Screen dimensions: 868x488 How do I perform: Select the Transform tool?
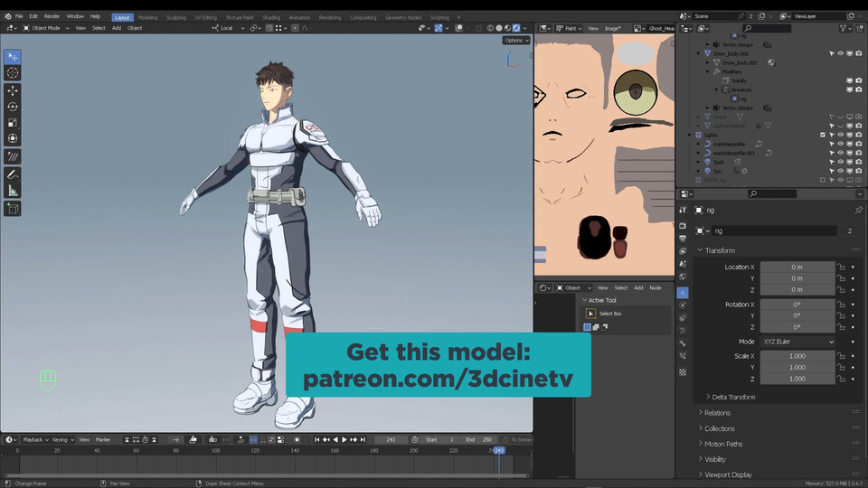(x=12, y=138)
